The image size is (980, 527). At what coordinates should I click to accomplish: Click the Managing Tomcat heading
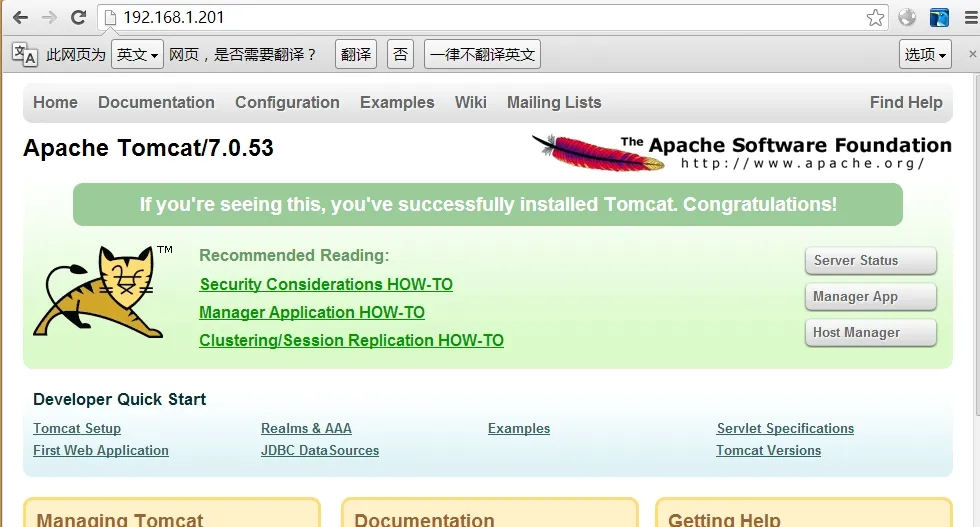(x=119, y=519)
